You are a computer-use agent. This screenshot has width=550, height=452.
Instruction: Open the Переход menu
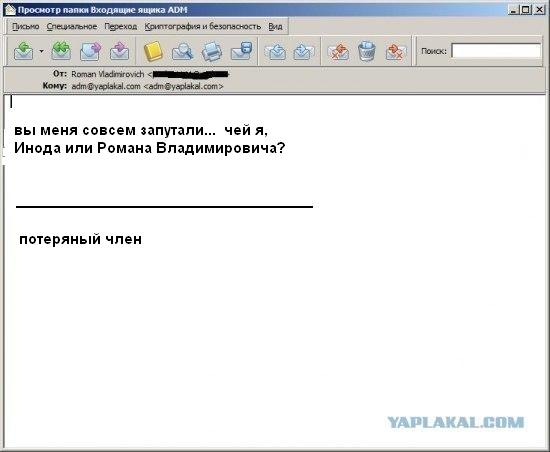coord(121,27)
